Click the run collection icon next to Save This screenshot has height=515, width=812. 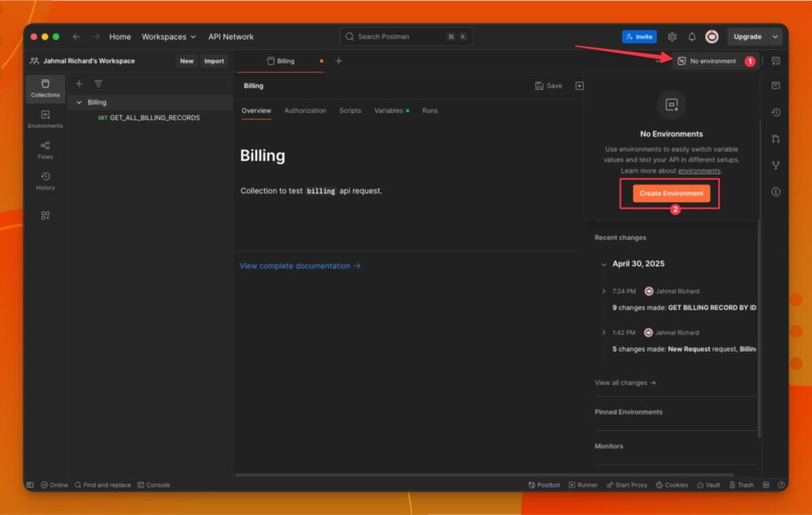click(579, 86)
